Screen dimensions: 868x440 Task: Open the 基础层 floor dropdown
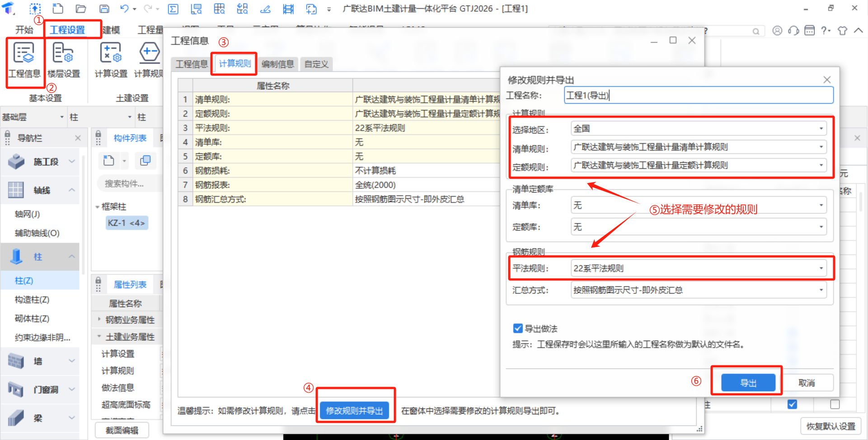coord(33,117)
